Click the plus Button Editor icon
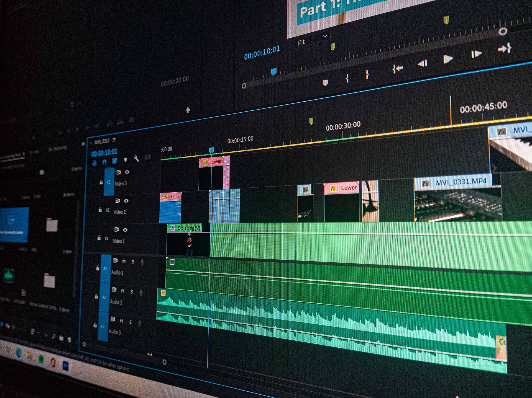This screenshot has height=398, width=532. tap(188, 110)
